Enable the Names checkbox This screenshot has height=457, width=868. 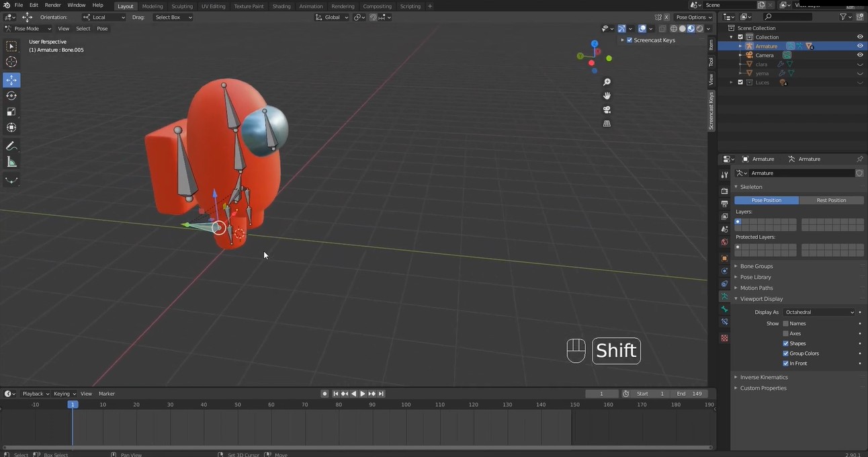coord(786,324)
